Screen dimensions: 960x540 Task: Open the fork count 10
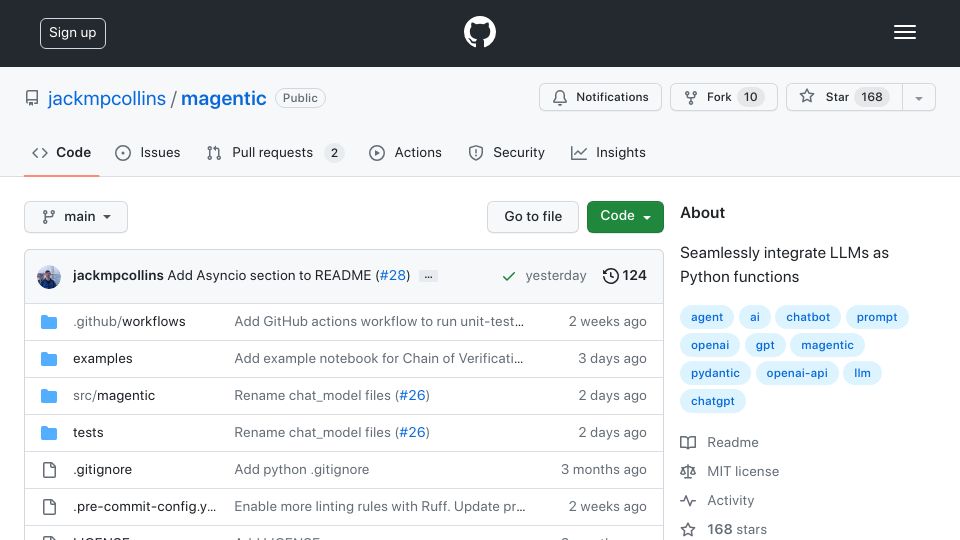(751, 97)
